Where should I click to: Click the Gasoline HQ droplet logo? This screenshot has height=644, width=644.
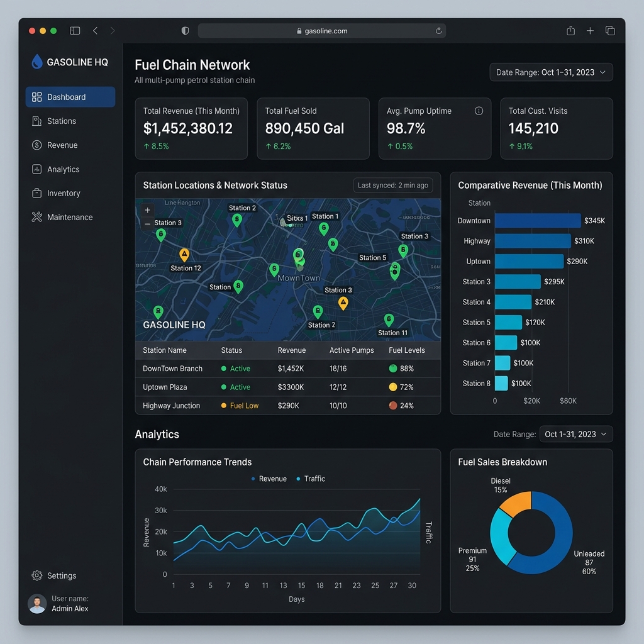pos(37,62)
